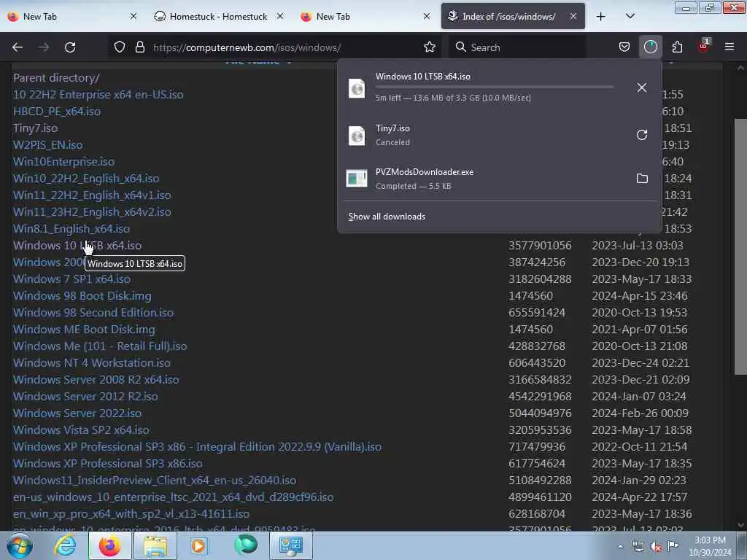This screenshot has width=747, height=560.
Task: Click Windows 7 SP1 x64.iso link
Action: point(71,279)
